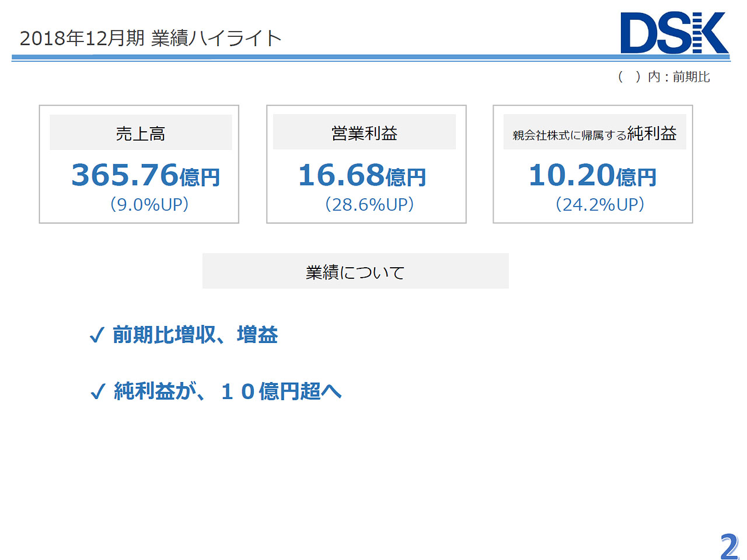
Task: Click the bullet "純利益が、１０億円超へ"
Action: [x=228, y=391]
